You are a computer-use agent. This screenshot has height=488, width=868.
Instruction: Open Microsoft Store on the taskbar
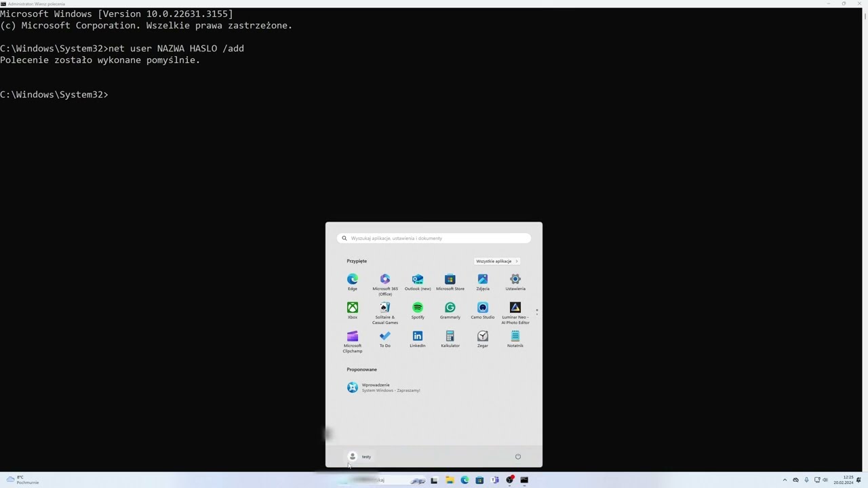coord(479,480)
